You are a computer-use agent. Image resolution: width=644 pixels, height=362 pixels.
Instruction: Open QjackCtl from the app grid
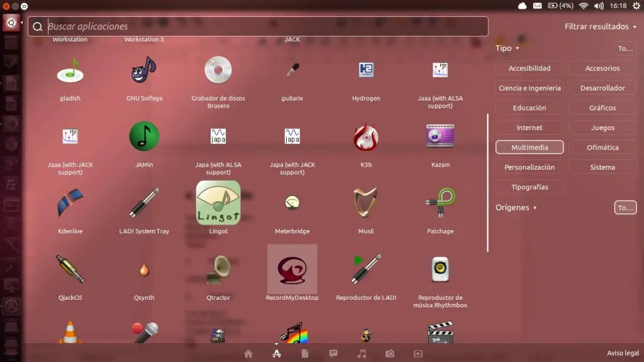70,269
